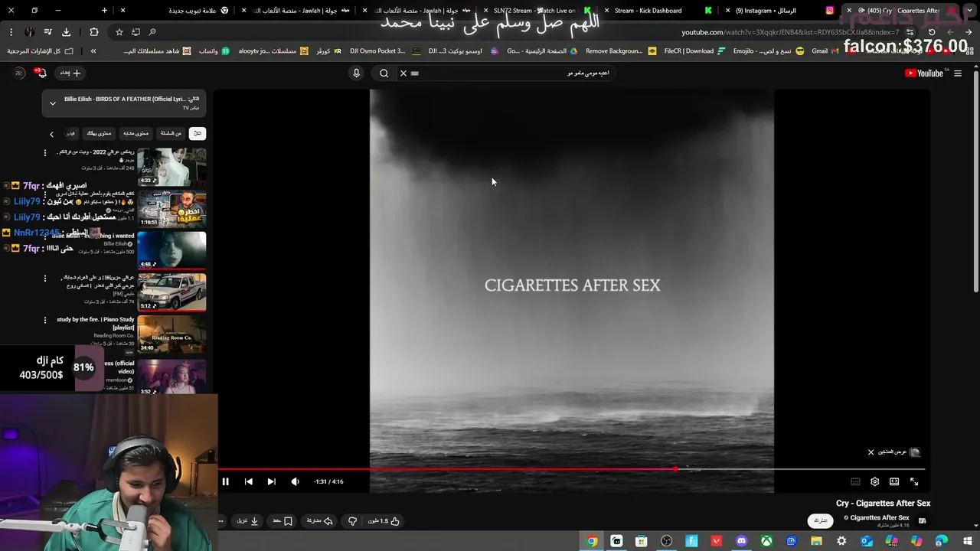Skip to previous video in player

coord(249,481)
